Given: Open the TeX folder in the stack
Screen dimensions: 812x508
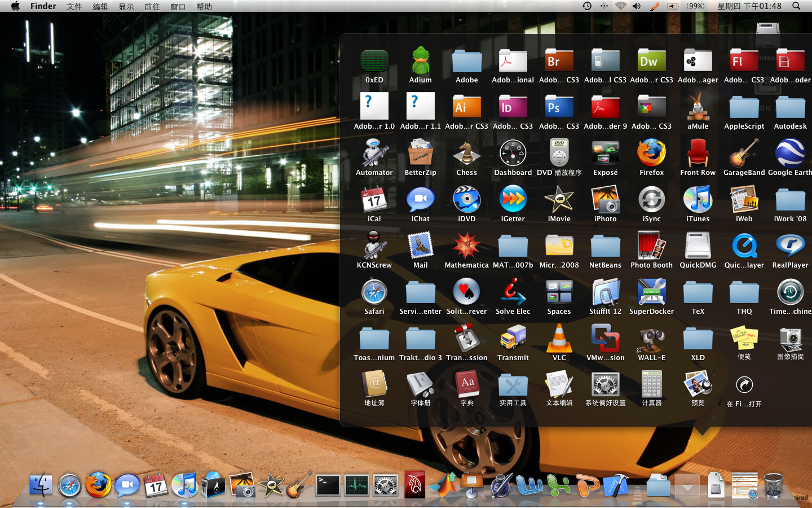Looking at the screenshot, I should [698, 292].
